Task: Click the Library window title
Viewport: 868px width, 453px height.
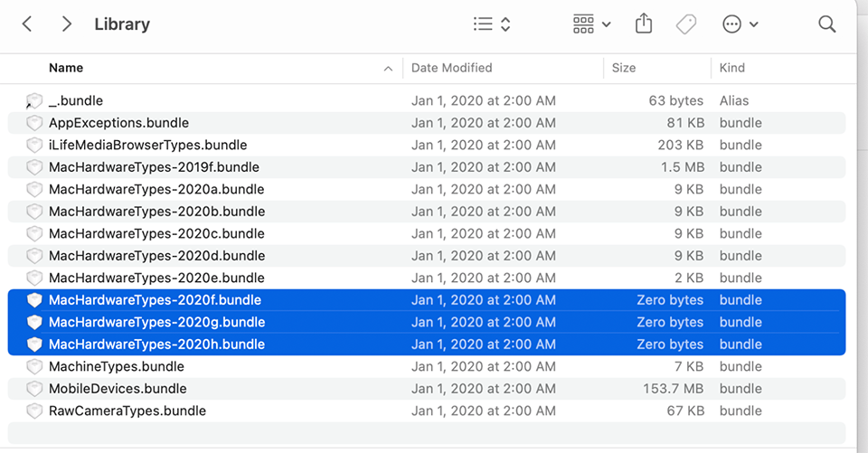Action: [122, 24]
